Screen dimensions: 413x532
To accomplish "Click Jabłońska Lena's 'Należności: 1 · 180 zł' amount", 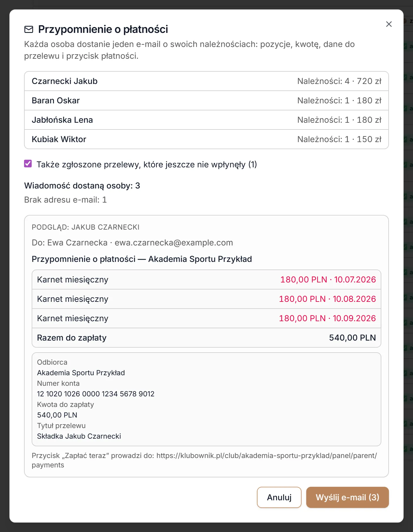I will click(339, 120).
